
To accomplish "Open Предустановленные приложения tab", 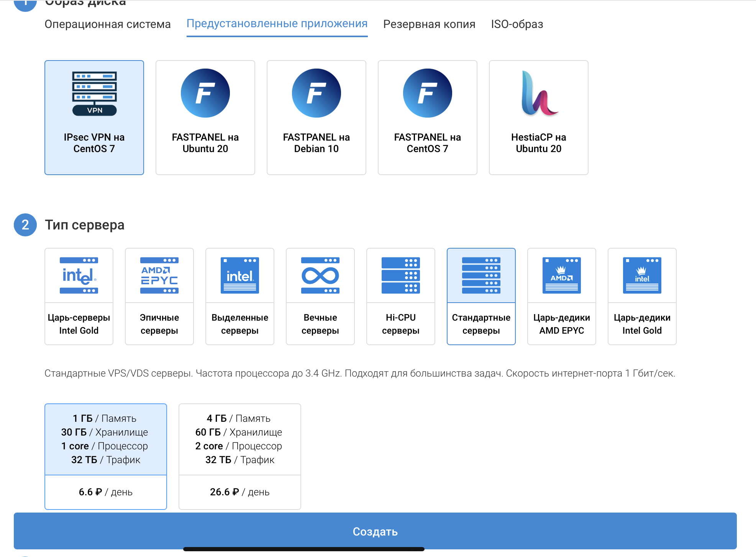I will tap(277, 24).
